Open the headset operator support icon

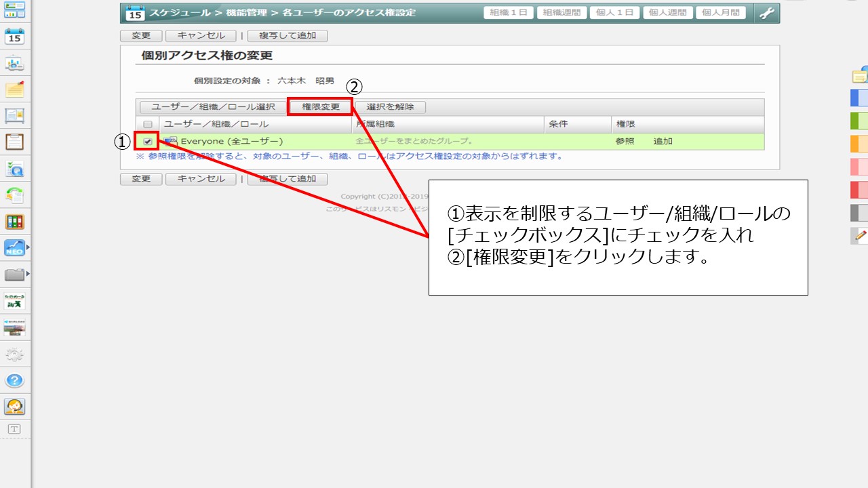click(x=14, y=407)
